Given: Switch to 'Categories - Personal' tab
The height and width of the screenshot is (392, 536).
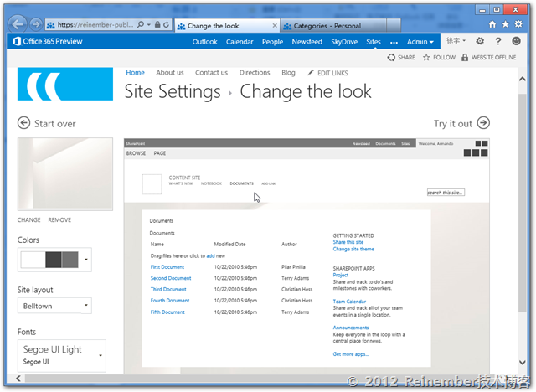Looking at the screenshot, I should click(x=333, y=26).
